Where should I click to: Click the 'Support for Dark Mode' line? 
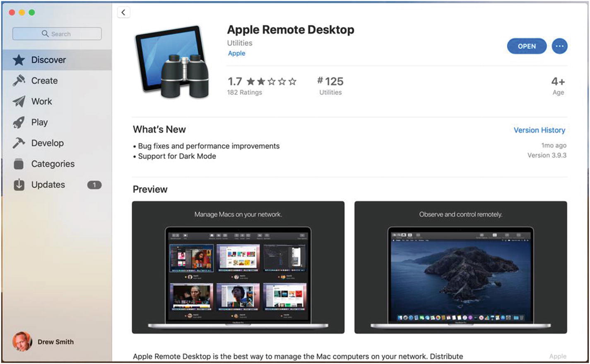[174, 156]
